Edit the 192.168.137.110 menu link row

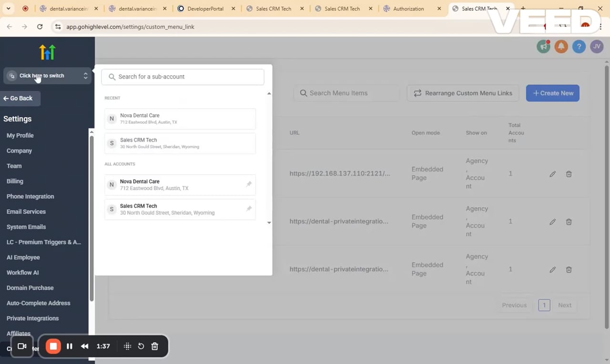tap(552, 174)
